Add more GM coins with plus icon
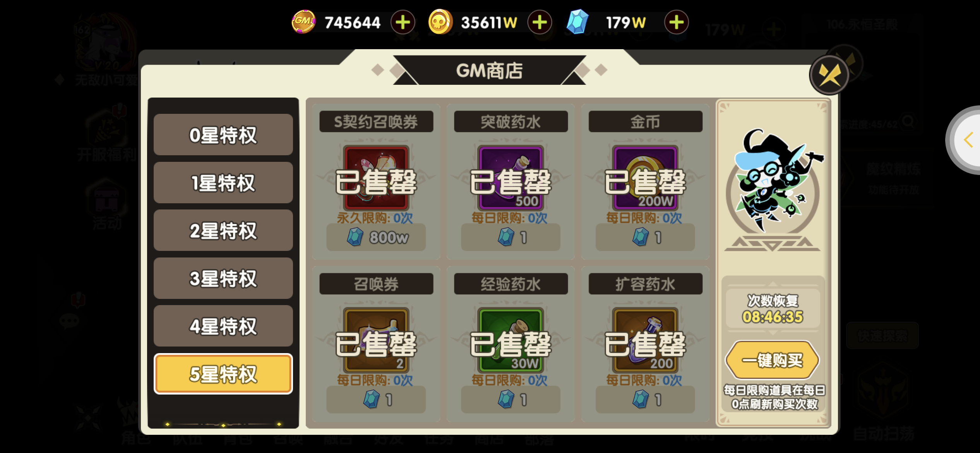Viewport: 980px width, 453px height. coord(403,22)
